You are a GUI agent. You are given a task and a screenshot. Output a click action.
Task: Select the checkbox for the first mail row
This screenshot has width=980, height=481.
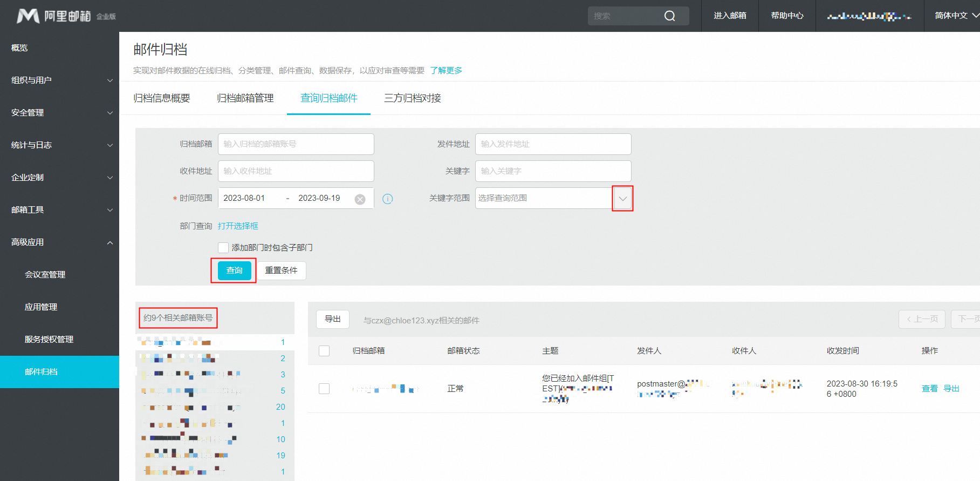tap(324, 389)
